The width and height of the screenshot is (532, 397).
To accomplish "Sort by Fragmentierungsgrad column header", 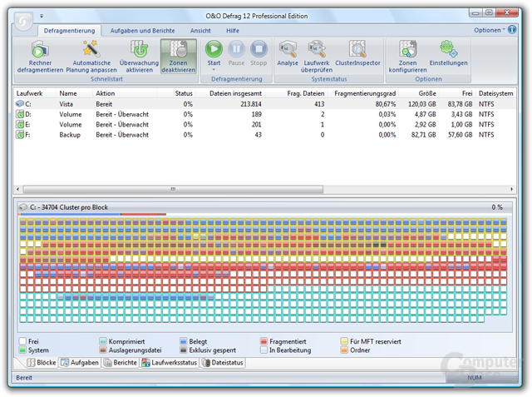I will tap(365, 93).
